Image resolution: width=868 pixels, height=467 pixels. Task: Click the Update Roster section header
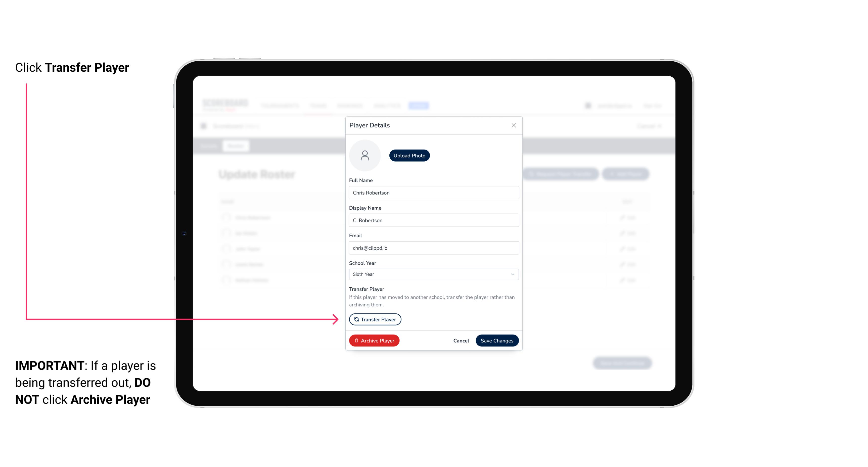pyautogui.click(x=258, y=174)
